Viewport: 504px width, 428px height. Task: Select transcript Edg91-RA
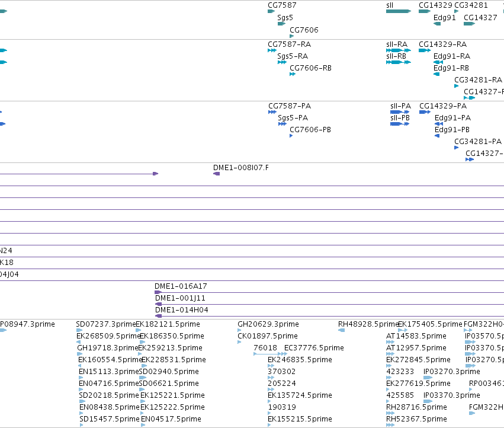(x=452, y=56)
